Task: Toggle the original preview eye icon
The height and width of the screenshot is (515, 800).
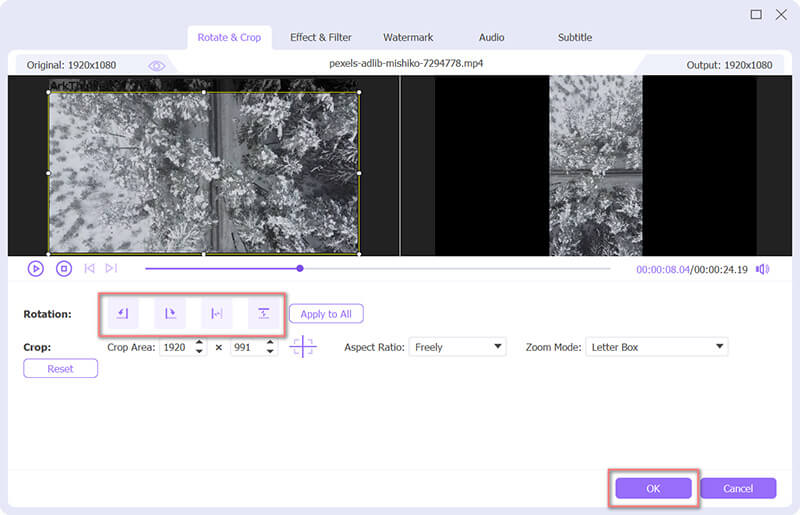Action: 157,66
